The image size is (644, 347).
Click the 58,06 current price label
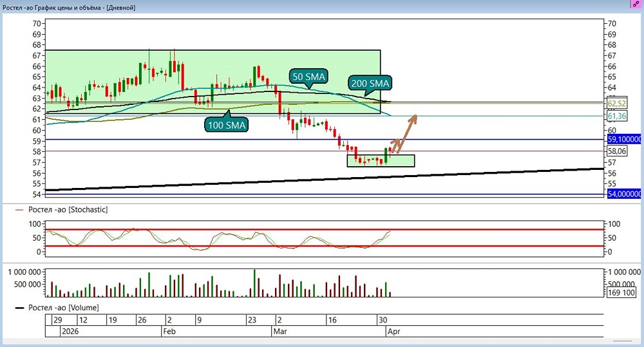pos(616,151)
